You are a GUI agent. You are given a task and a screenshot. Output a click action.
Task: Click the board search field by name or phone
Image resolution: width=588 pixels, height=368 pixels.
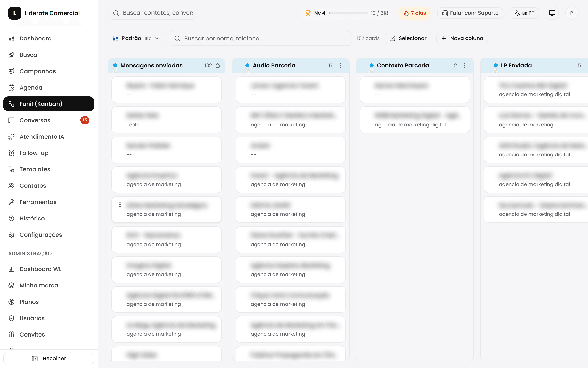coord(261,38)
